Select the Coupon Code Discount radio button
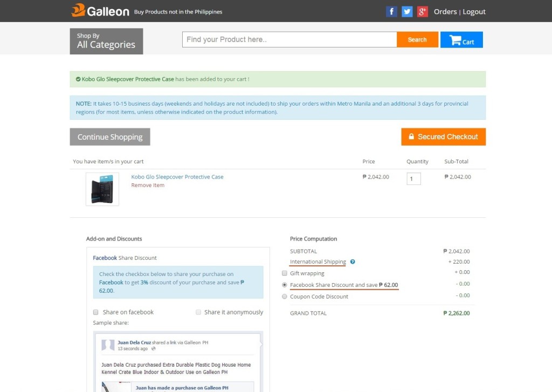Screen dimensions: 552x392 tap(285, 297)
